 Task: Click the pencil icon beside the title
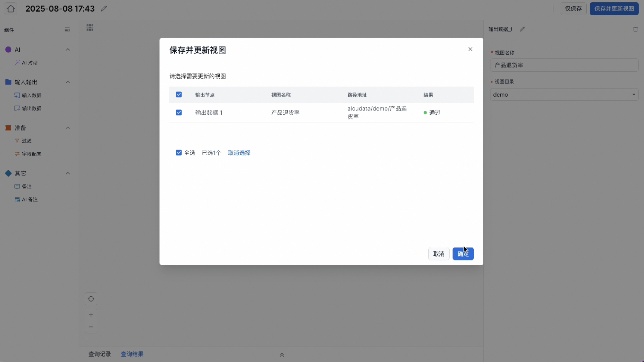click(104, 9)
